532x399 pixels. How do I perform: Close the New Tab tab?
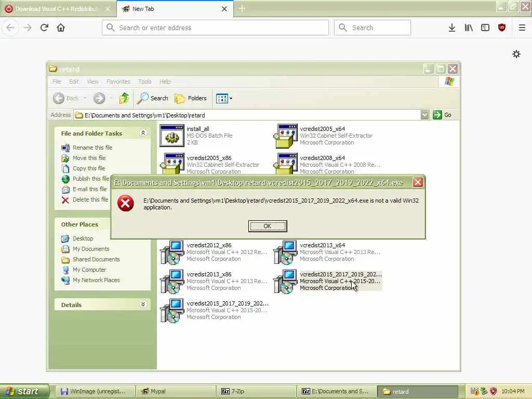pos(224,9)
